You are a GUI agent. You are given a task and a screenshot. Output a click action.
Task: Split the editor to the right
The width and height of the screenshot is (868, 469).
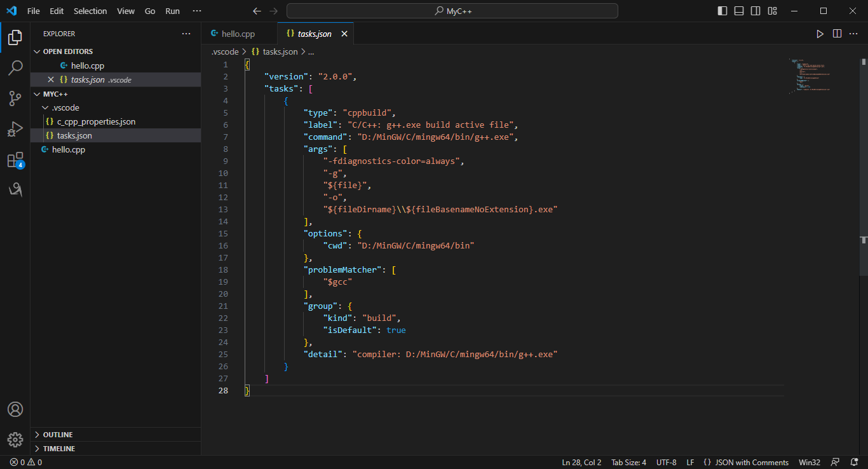[x=837, y=34]
